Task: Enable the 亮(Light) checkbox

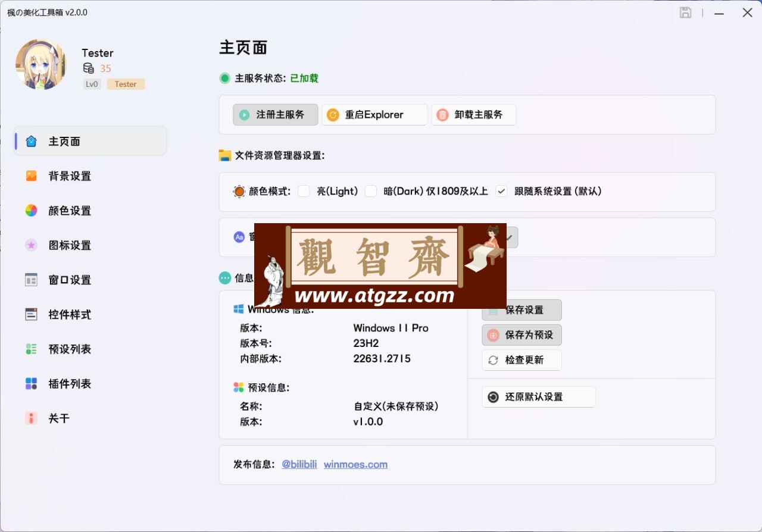Action: [x=304, y=191]
